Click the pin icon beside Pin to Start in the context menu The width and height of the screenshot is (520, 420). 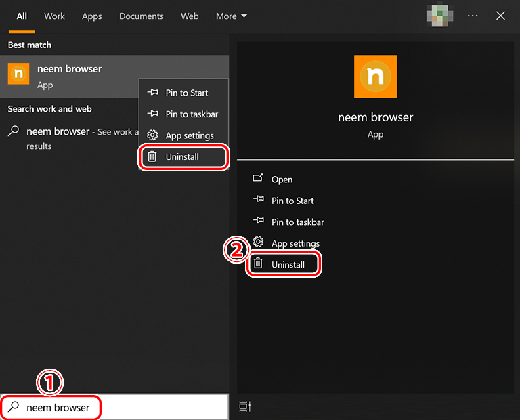(x=152, y=92)
